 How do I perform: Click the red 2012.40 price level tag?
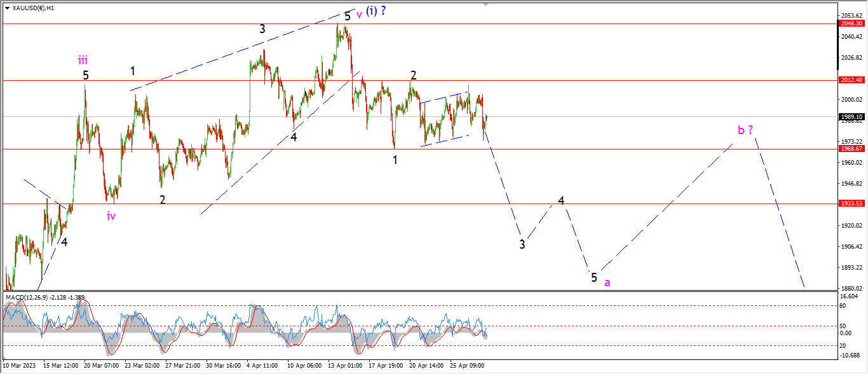coord(851,80)
